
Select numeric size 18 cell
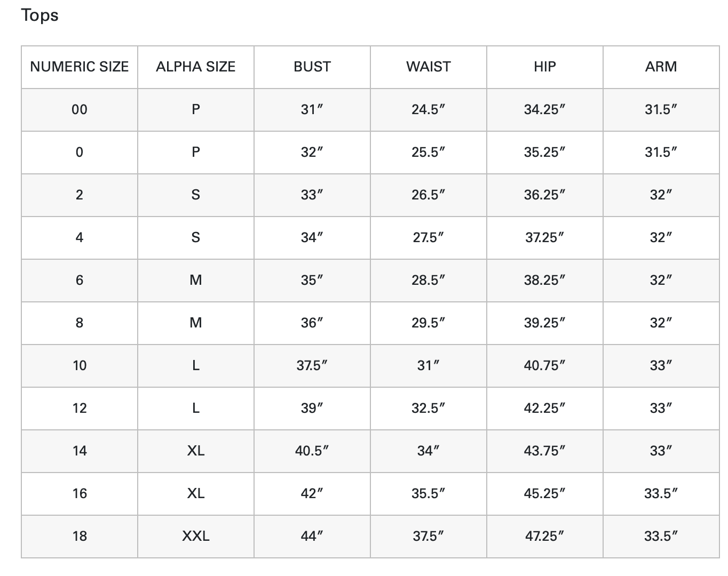pos(80,536)
